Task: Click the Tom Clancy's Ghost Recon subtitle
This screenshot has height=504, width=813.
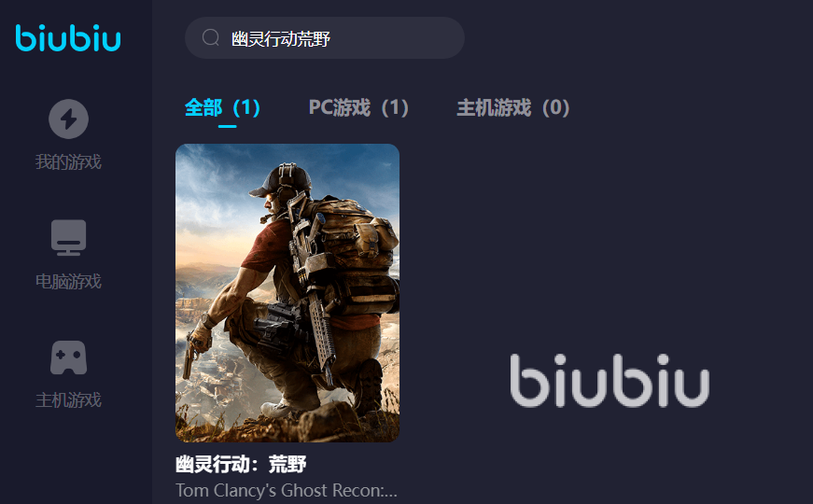Action: coord(287,490)
